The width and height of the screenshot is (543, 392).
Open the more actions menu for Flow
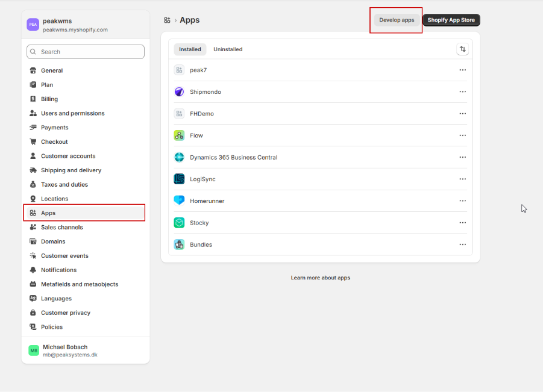[463, 135]
